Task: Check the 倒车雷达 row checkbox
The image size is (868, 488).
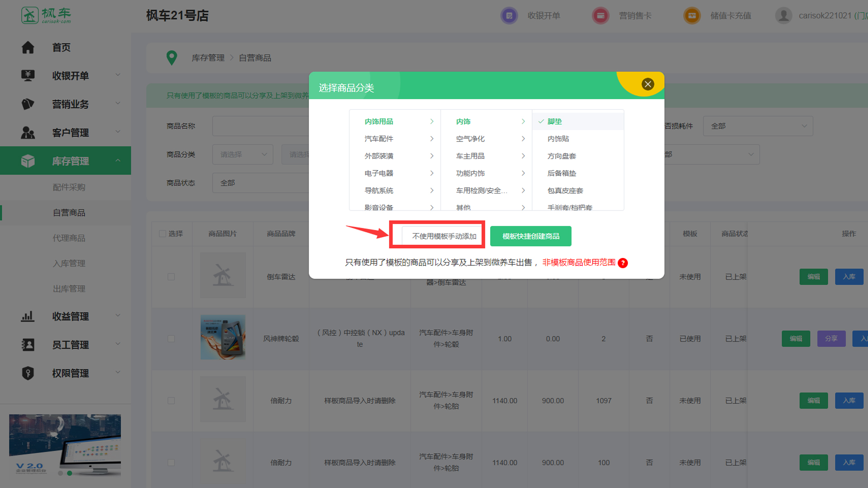Action: click(x=171, y=277)
